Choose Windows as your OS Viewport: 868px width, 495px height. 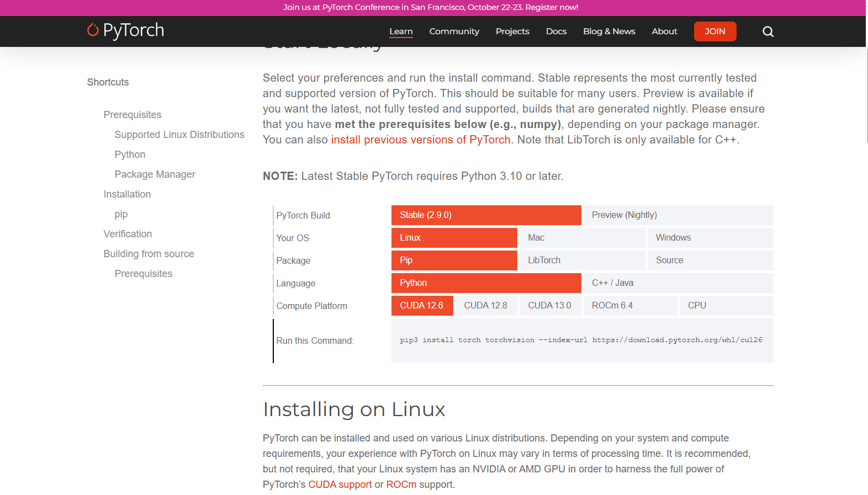[x=711, y=238]
